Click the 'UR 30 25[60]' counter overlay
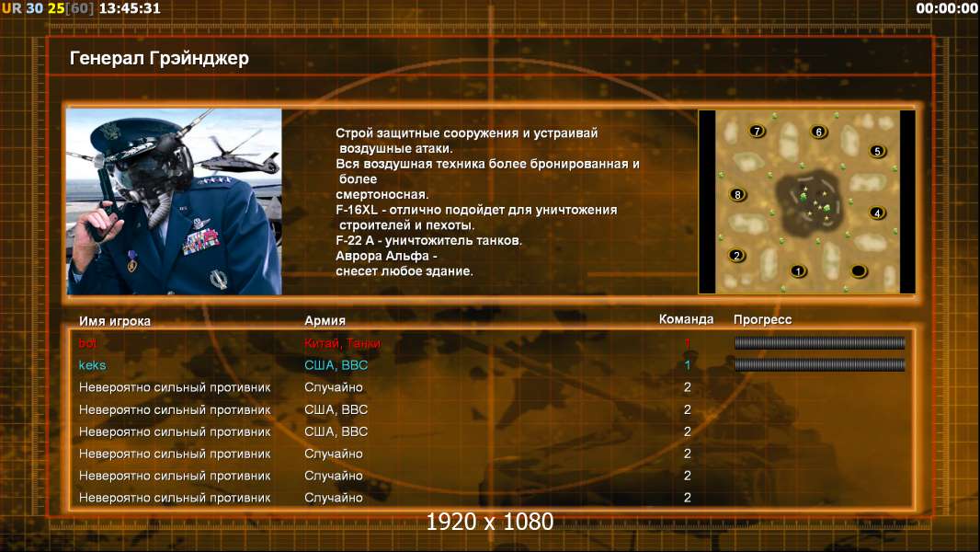This screenshot has height=552, width=980. [x=48, y=8]
